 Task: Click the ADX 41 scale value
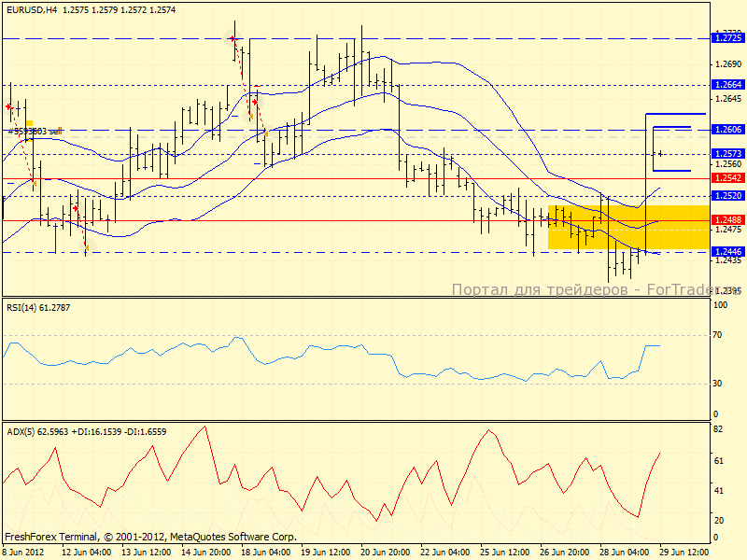tap(718, 491)
